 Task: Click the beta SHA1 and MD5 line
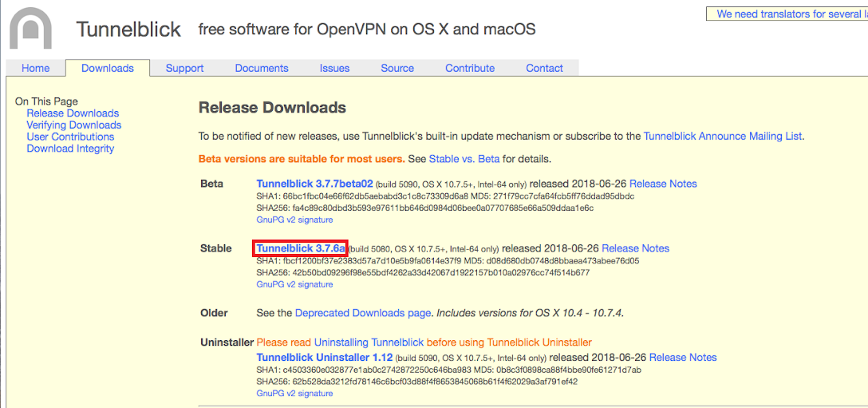(445, 196)
